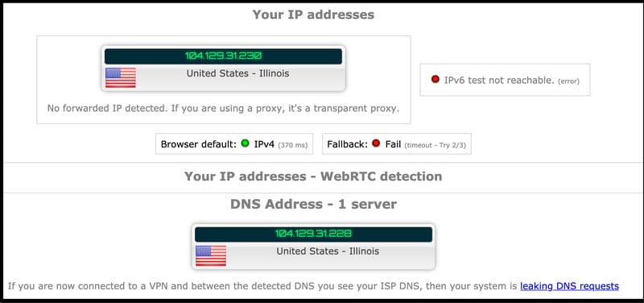
Task: Click the United States - Illinois label under IP
Action: click(237, 73)
